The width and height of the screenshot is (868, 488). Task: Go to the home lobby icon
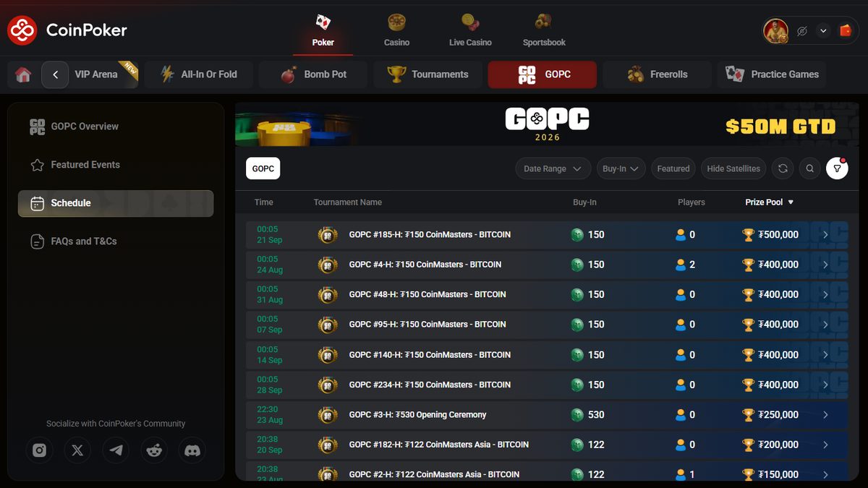[23, 74]
